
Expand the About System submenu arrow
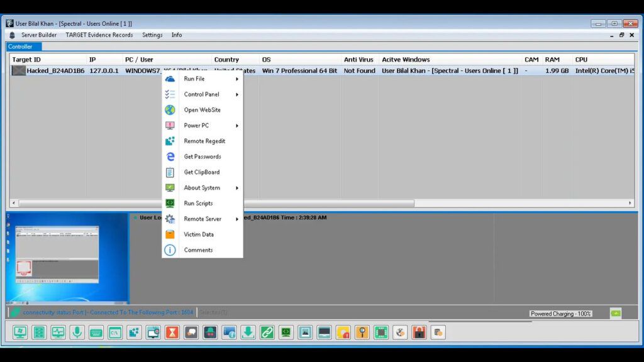[x=237, y=188]
